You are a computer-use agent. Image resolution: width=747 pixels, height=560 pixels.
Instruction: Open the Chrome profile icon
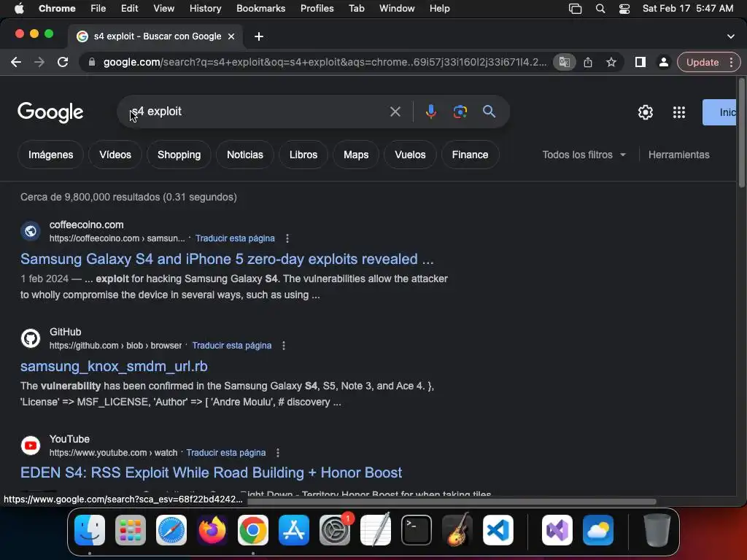pyautogui.click(x=663, y=62)
